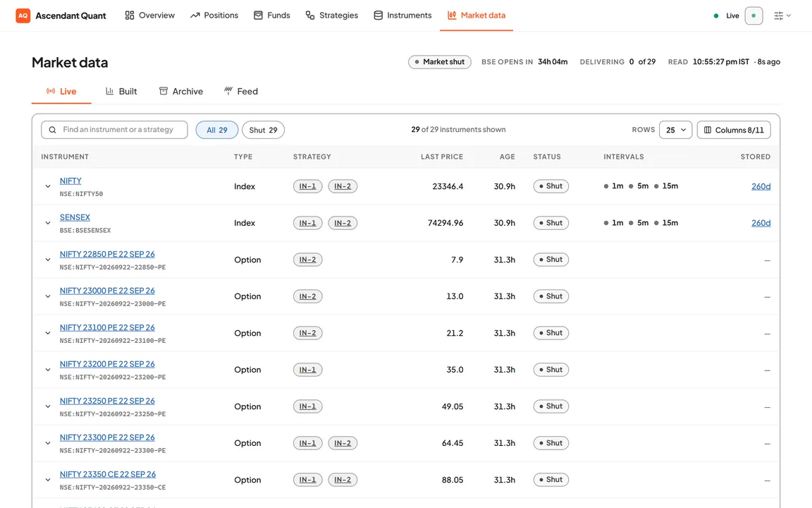Click last price 23346.4 in NIFTY row
812x508 pixels.
tap(448, 186)
